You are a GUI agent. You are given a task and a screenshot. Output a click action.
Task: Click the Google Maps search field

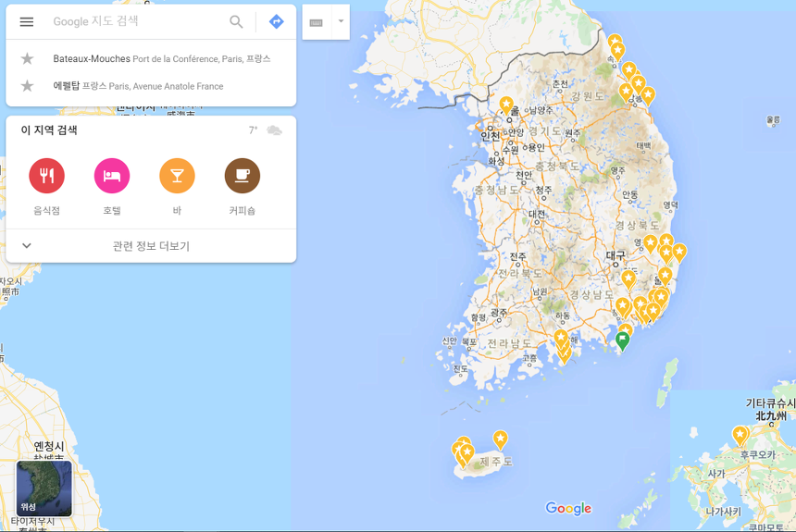(137, 21)
